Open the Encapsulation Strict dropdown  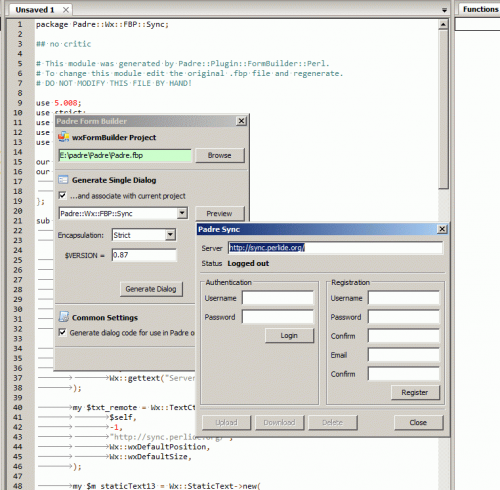pos(170,235)
